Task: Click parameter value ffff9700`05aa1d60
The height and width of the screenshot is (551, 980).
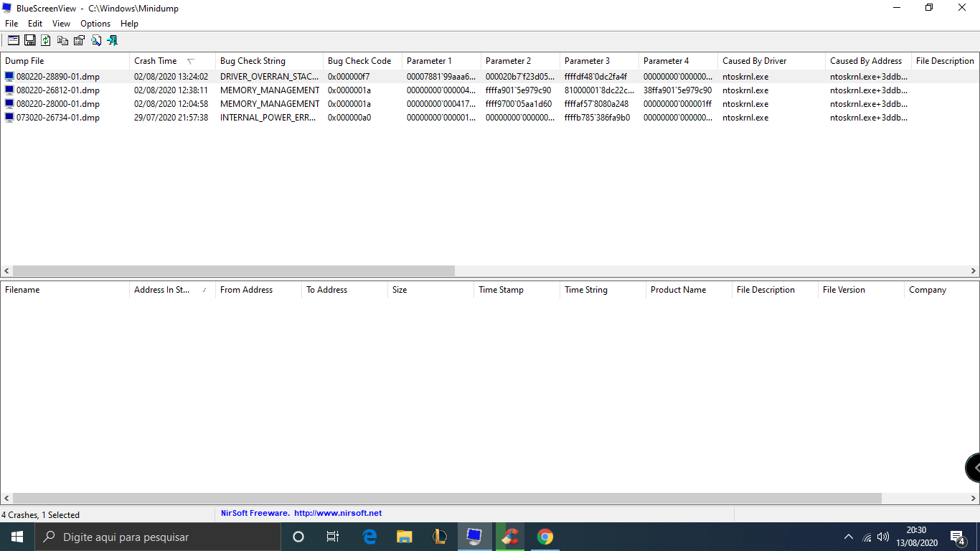Action: tap(519, 104)
